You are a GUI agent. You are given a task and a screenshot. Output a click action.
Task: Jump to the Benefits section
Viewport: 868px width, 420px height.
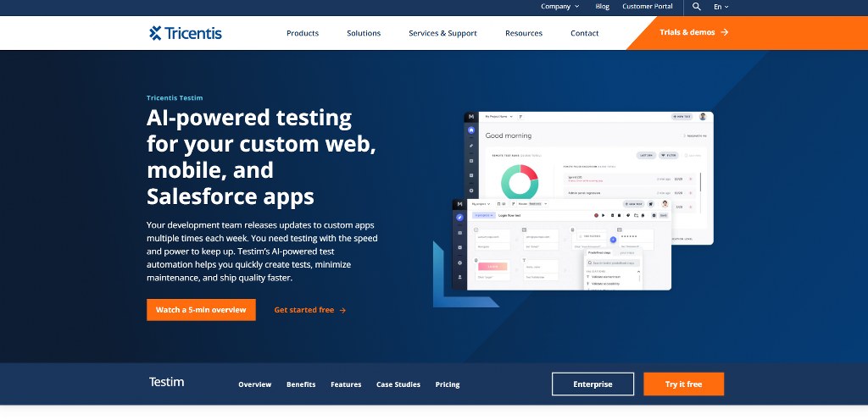[x=301, y=384]
